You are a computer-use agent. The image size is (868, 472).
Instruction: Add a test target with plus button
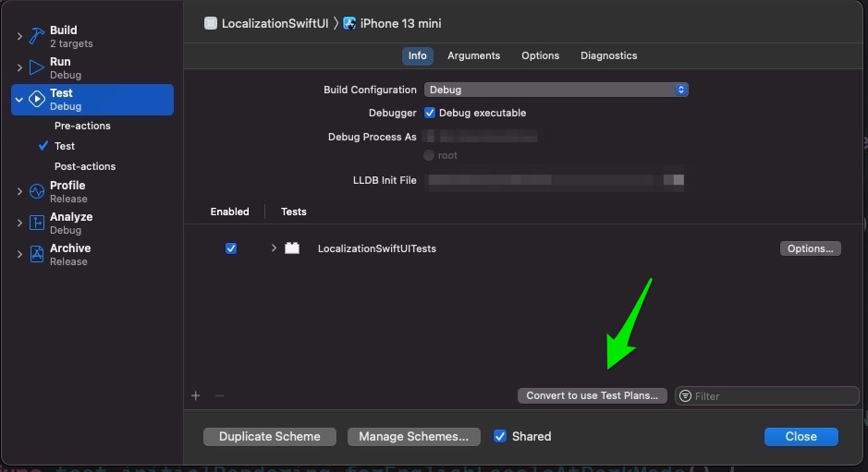click(195, 395)
